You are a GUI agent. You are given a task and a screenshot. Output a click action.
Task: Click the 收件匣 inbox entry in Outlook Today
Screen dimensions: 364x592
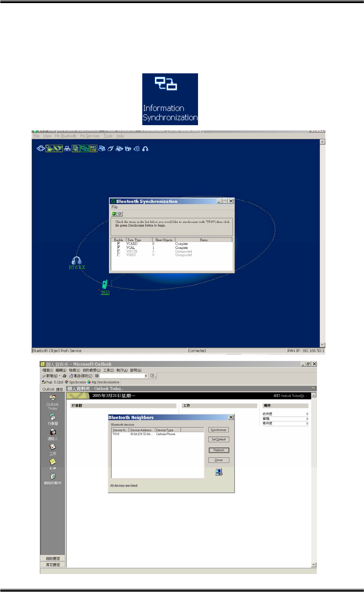pyautogui.click(x=267, y=414)
